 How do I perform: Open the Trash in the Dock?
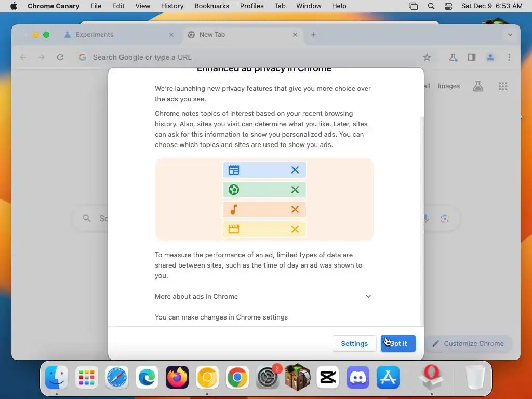pos(475,377)
